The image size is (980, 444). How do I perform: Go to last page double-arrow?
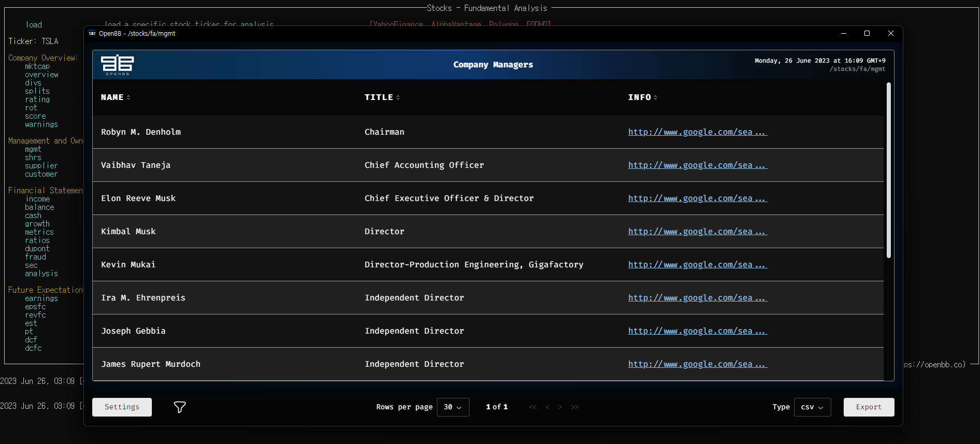(x=575, y=407)
